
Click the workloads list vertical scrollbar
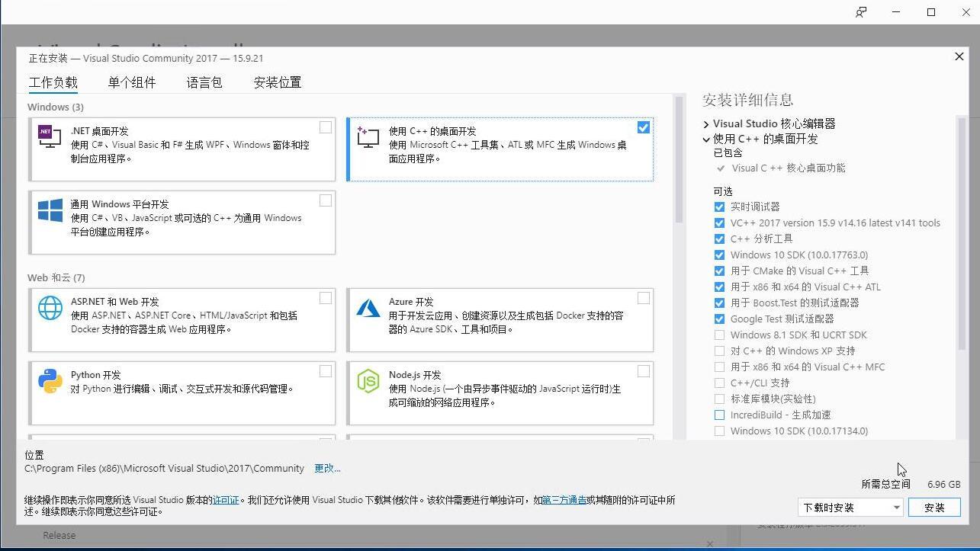coord(679,161)
